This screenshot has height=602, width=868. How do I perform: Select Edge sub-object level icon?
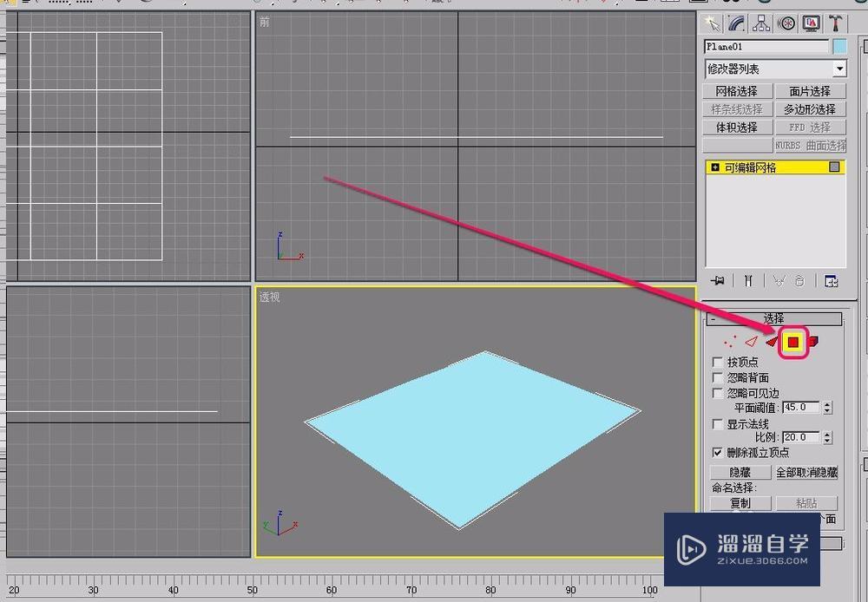click(751, 342)
